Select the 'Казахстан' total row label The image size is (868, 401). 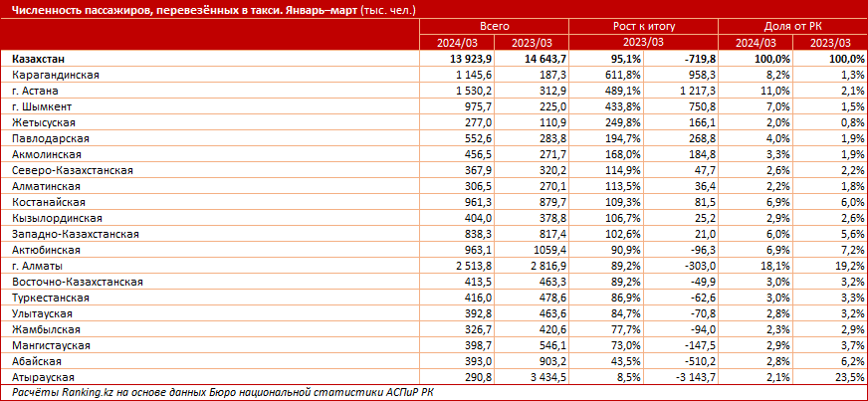[42, 60]
